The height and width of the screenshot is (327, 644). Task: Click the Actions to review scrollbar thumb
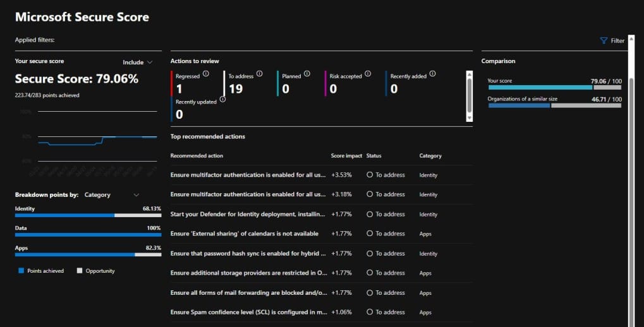point(469,95)
